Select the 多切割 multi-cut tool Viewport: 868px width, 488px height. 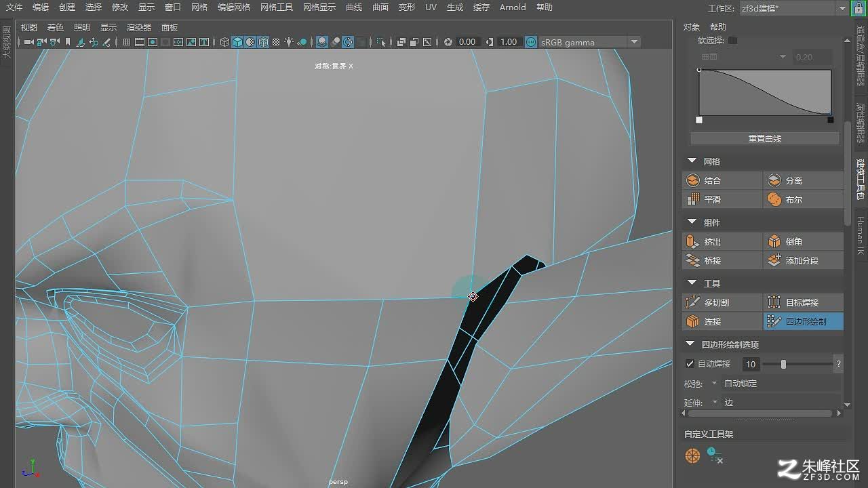pos(722,303)
